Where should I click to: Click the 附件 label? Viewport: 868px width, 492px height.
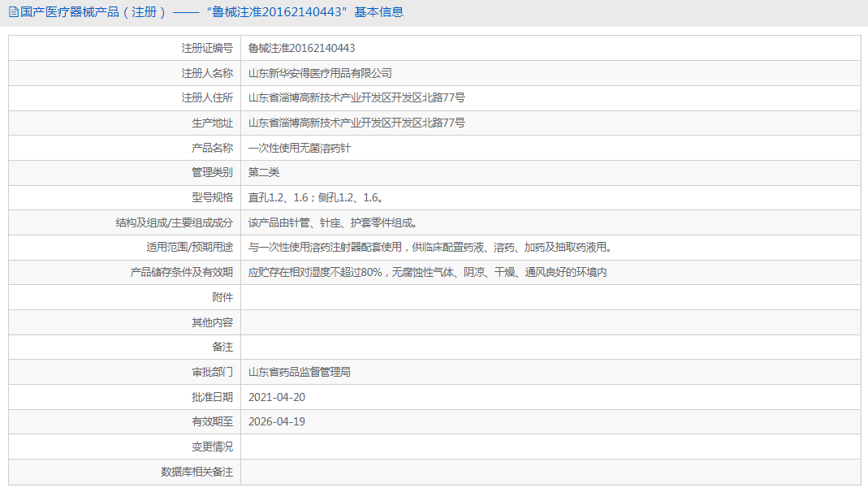(x=222, y=297)
